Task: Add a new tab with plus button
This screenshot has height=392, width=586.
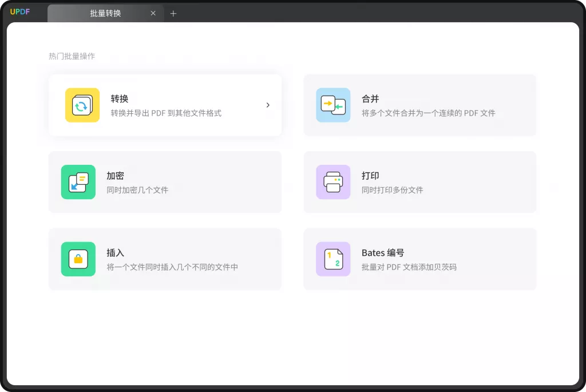Action: point(173,14)
